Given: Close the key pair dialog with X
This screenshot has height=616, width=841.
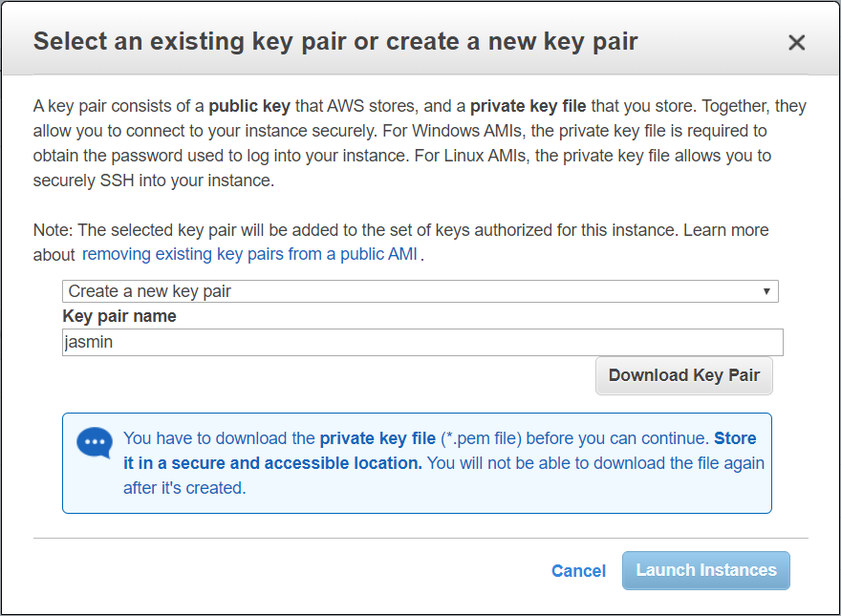Looking at the screenshot, I should [796, 43].
